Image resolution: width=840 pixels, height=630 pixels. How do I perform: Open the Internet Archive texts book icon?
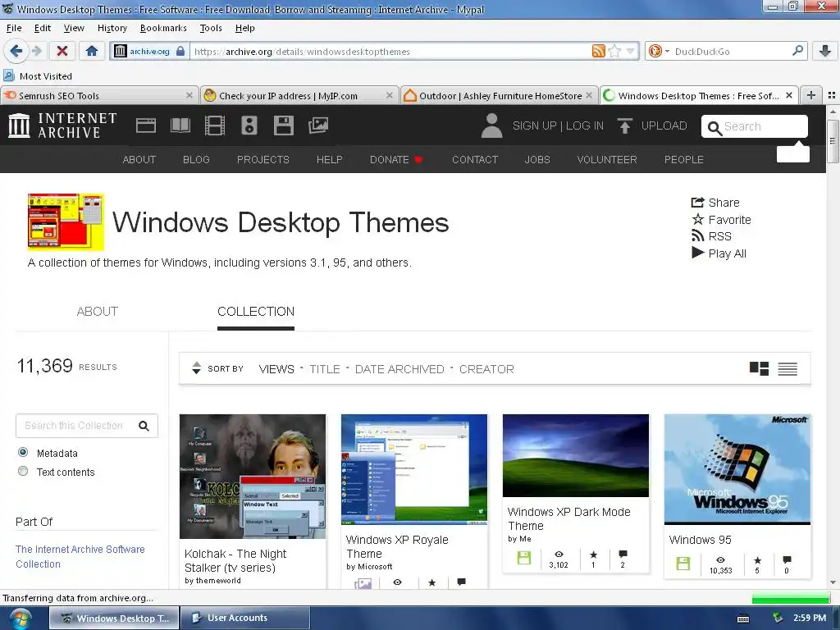click(x=180, y=126)
